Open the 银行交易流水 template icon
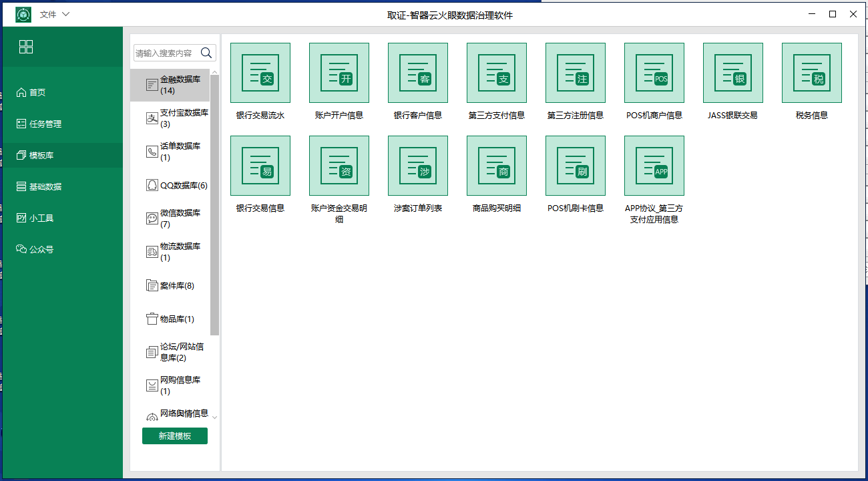868x481 pixels. pyautogui.click(x=260, y=73)
